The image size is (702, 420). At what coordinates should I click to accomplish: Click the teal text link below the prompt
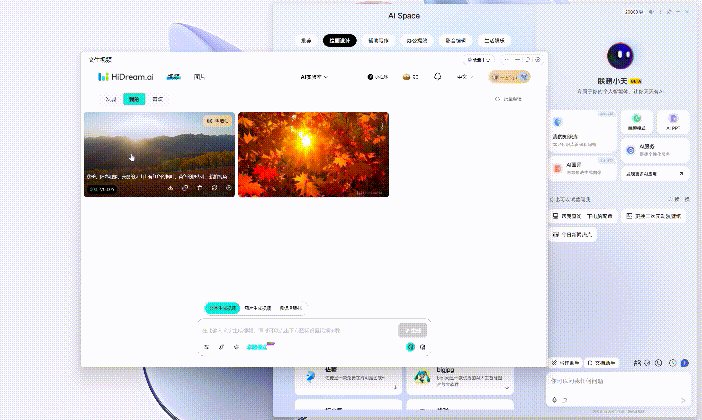coord(257,347)
